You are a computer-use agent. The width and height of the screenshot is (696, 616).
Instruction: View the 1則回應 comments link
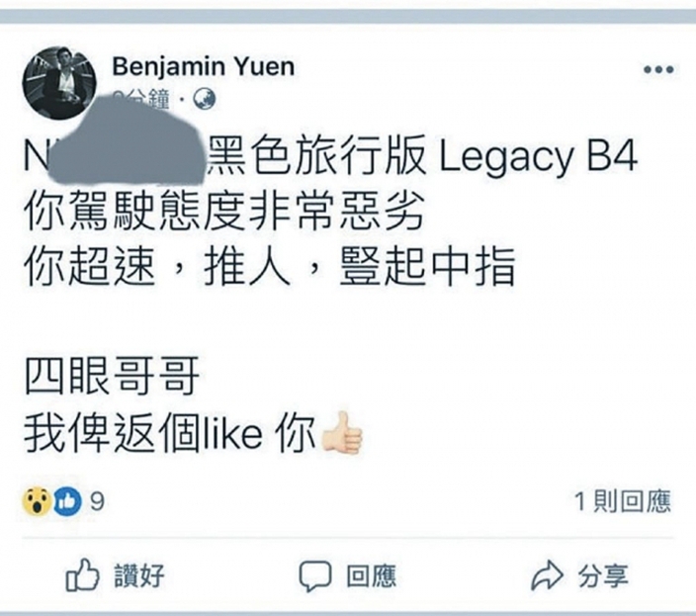click(623, 502)
